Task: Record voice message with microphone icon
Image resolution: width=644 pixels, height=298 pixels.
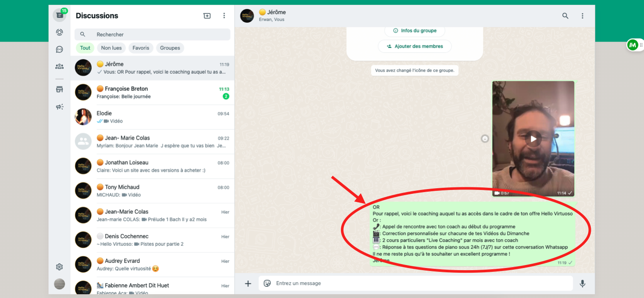Action: pyautogui.click(x=582, y=283)
